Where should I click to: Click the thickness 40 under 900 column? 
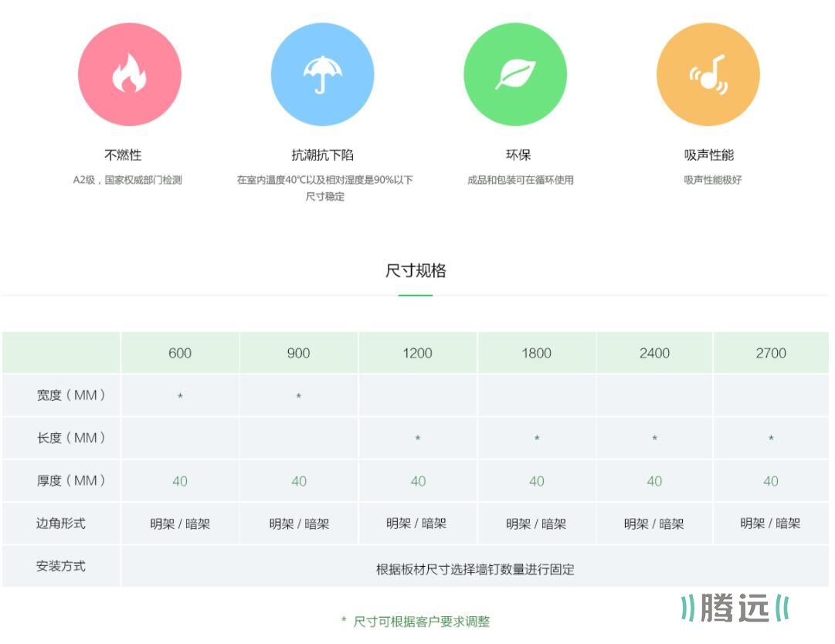click(x=299, y=482)
